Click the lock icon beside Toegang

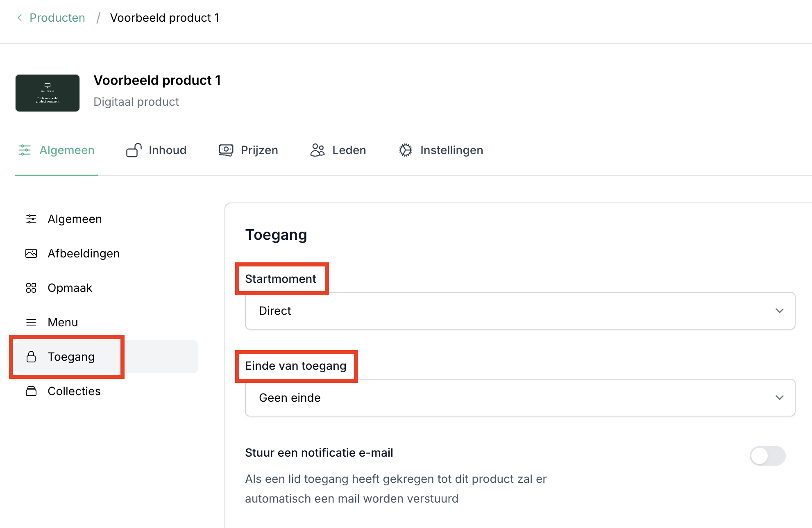(x=31, y=357)
